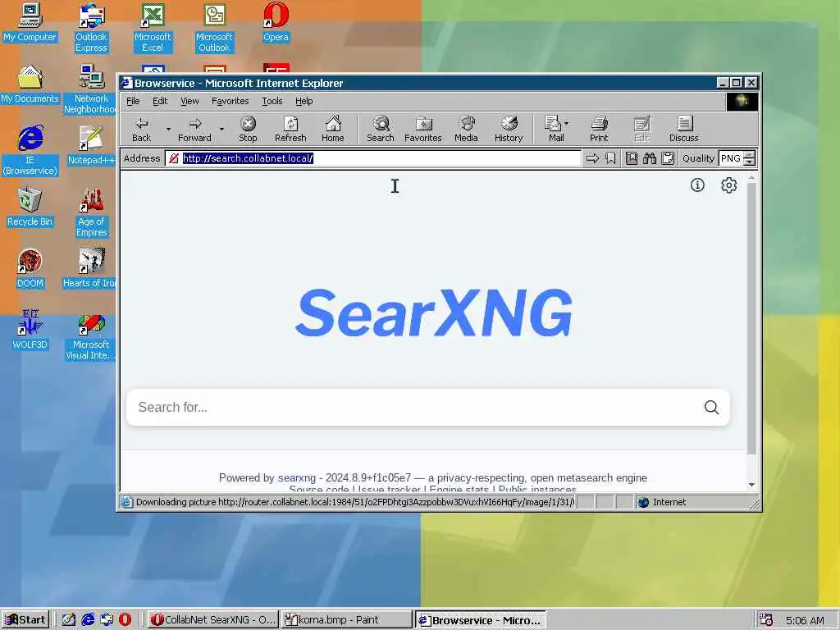Image resolution: width=840 pixels, height=630 pixels.
Task: Go to the Home page
Action: click(333, 130)
